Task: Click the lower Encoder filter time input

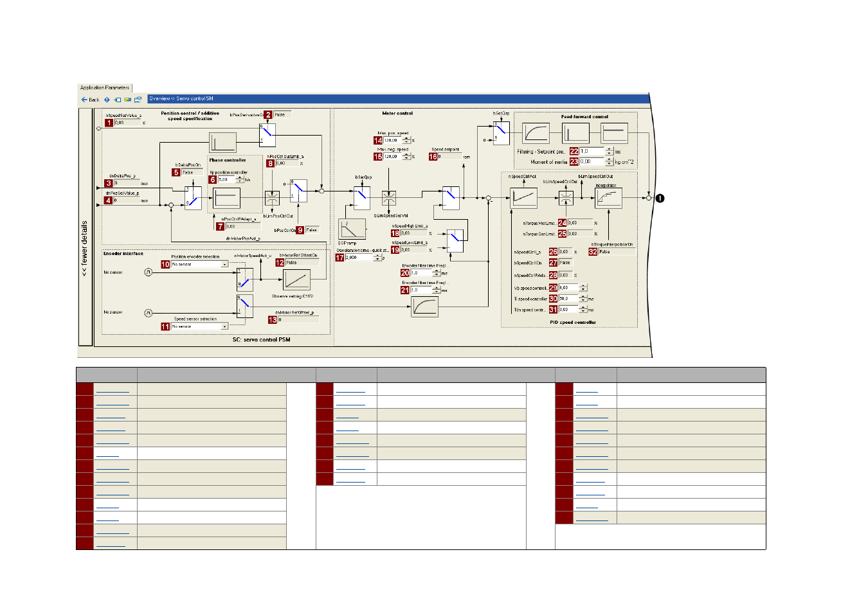Action: click(421, 290)
